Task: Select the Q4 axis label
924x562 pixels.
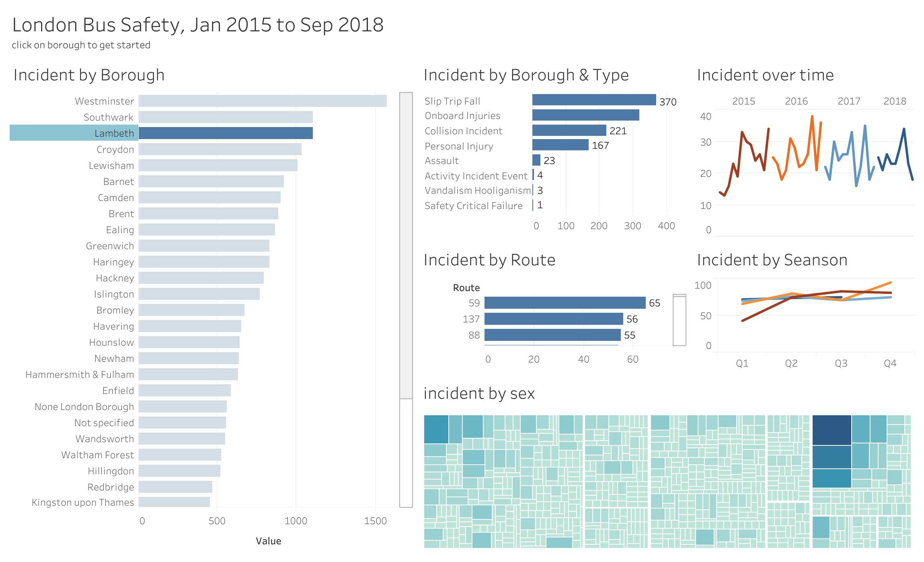Action: tap(890, 363)
